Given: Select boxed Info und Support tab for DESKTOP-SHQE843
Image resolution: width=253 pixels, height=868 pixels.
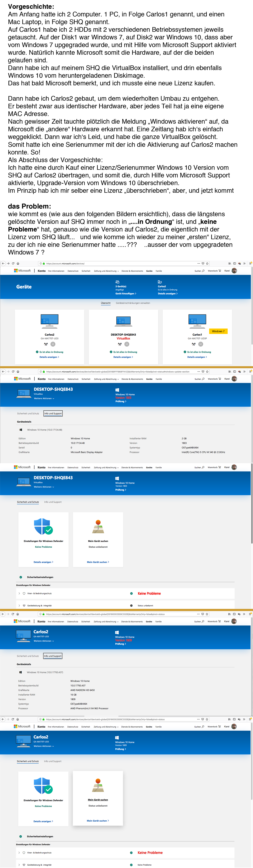Looking at the screenshot, I should [x=53, y=413].
